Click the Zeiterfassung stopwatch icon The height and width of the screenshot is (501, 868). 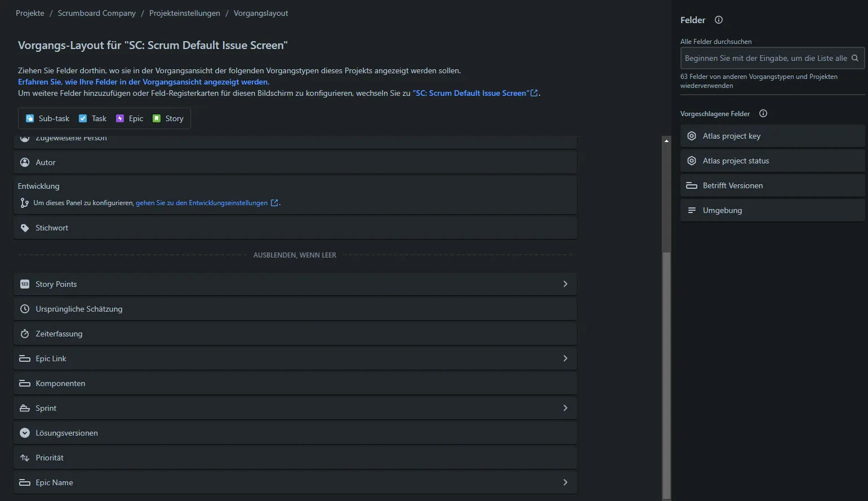pos(25,334)
